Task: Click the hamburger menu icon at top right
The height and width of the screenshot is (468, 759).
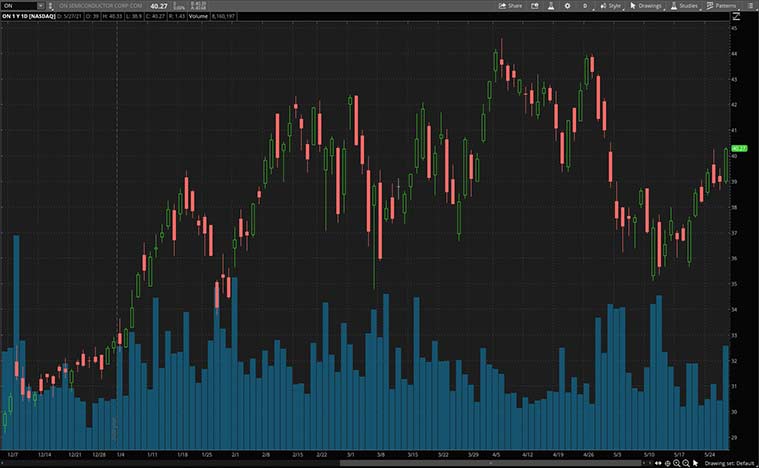Action: pos(751,5)
